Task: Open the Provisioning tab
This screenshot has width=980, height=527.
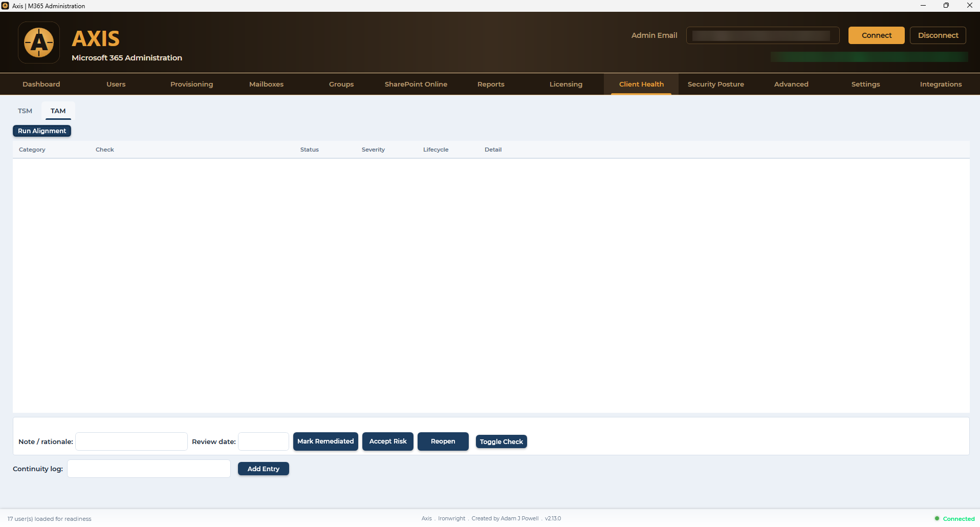Action: point(191,84)
